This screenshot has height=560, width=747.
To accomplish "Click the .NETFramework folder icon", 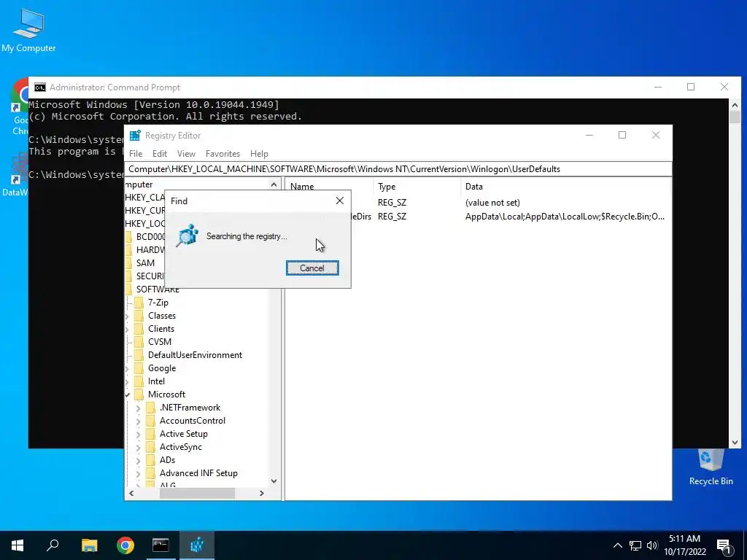I will [x=150, y=408].
